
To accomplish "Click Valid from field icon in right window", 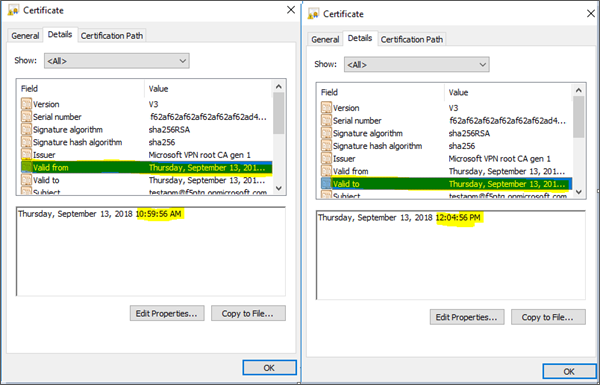I will [x=326, y=171].
